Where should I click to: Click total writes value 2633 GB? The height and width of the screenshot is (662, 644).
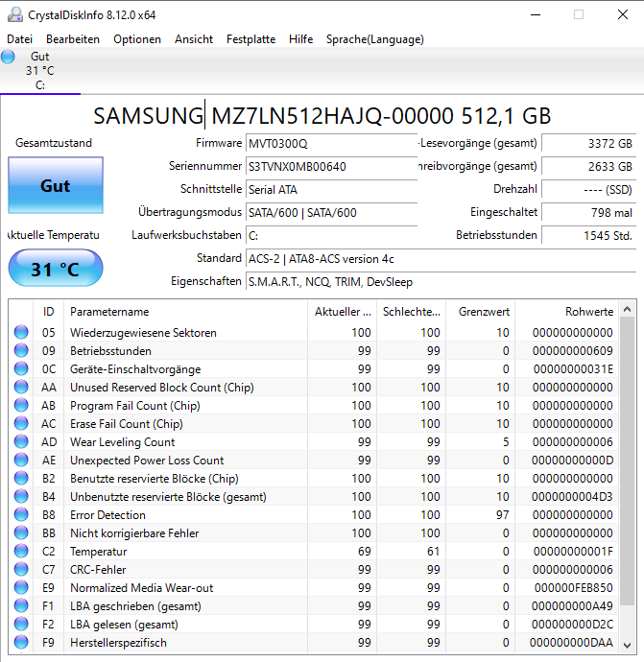(588, 166)
